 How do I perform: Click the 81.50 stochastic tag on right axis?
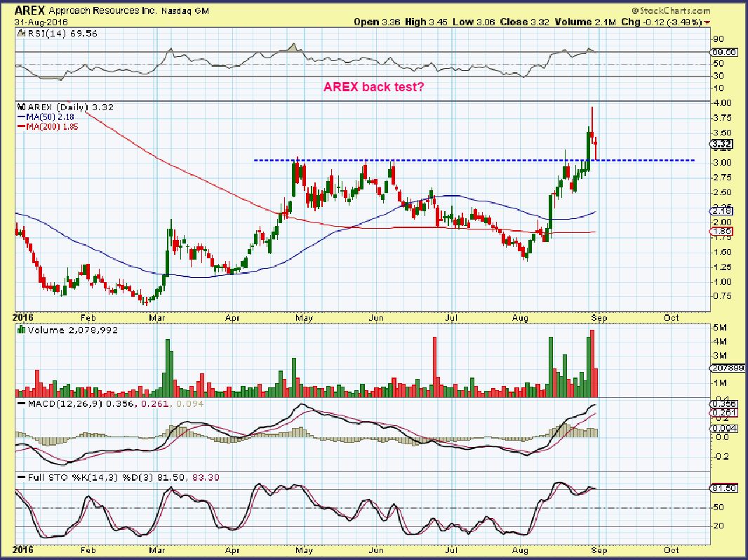coord(723,488)
